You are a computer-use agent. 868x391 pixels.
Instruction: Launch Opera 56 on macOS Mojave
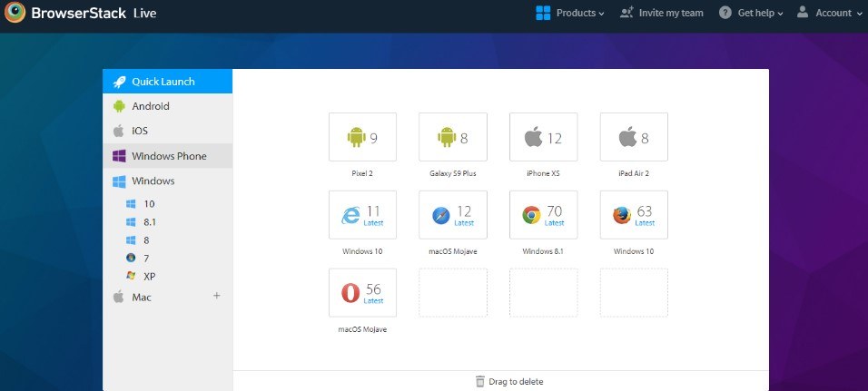[x=362, y=292]
